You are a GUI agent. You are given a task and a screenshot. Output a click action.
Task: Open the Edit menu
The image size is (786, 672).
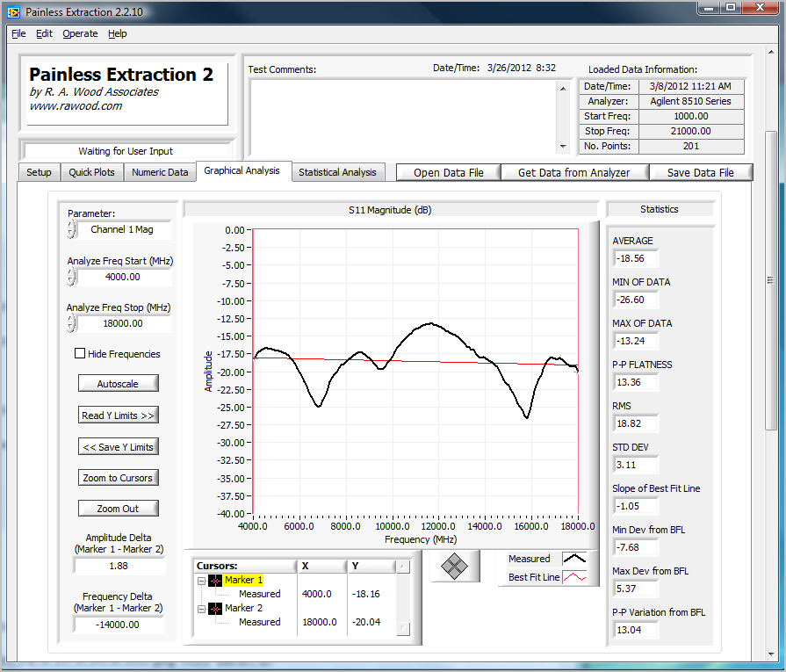tap(44, 33)
